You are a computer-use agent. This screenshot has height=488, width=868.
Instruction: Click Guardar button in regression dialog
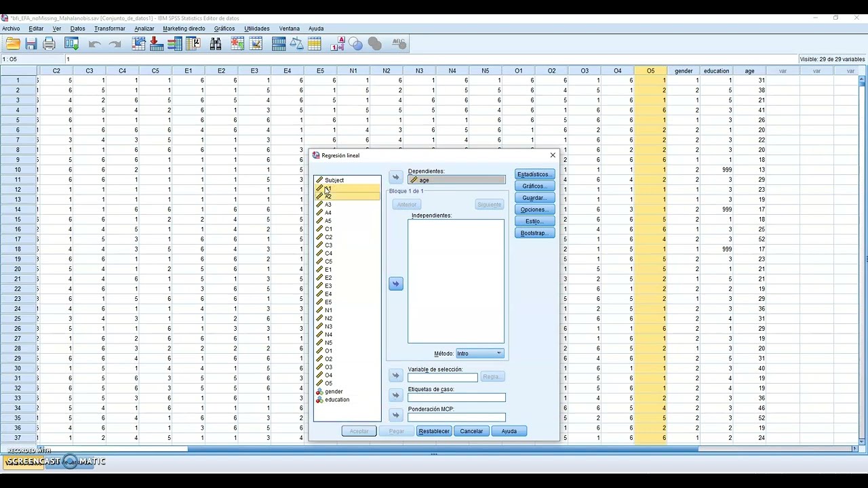534,198
